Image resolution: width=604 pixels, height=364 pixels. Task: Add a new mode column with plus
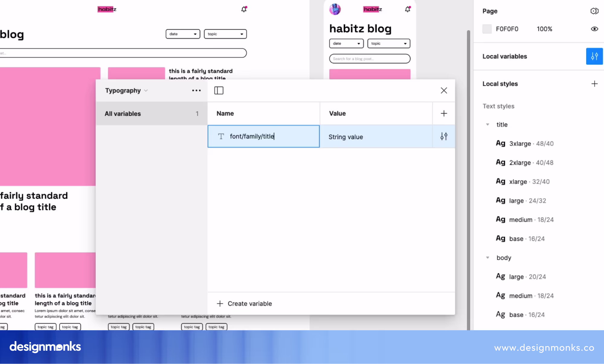(444, 113)
